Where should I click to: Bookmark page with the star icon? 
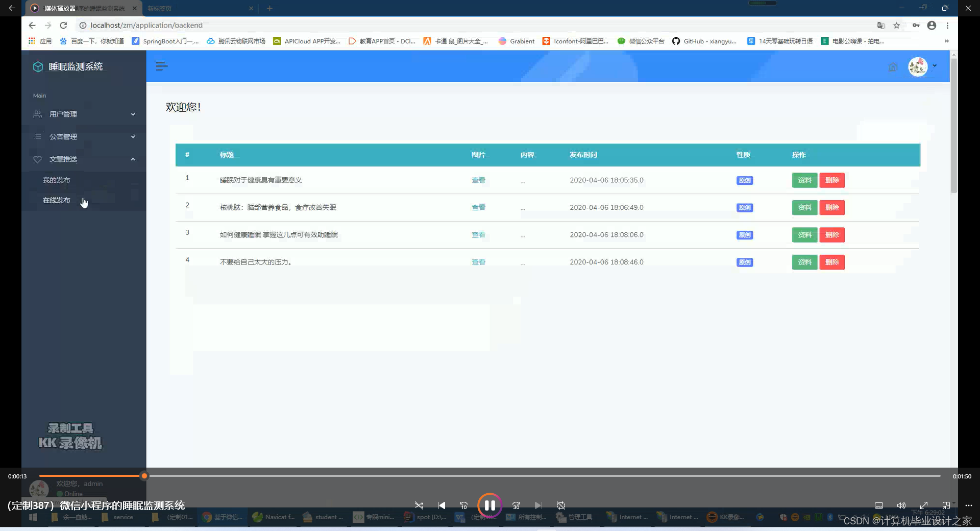896,26
